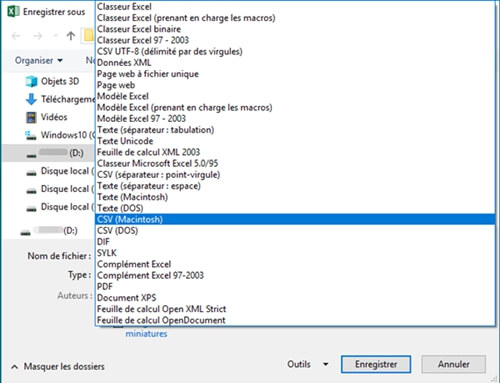Choose CSV (DOS) format

[x=295, y=231]
